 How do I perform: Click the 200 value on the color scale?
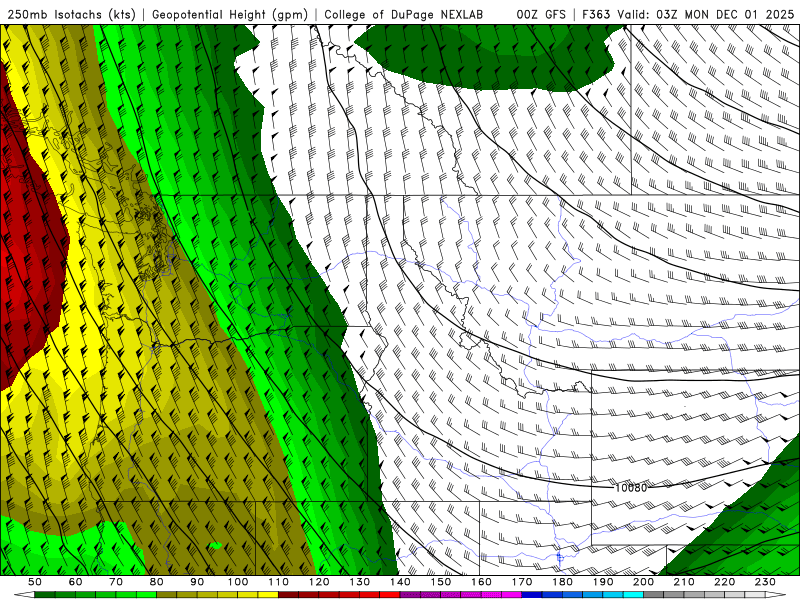coord(643,582)
